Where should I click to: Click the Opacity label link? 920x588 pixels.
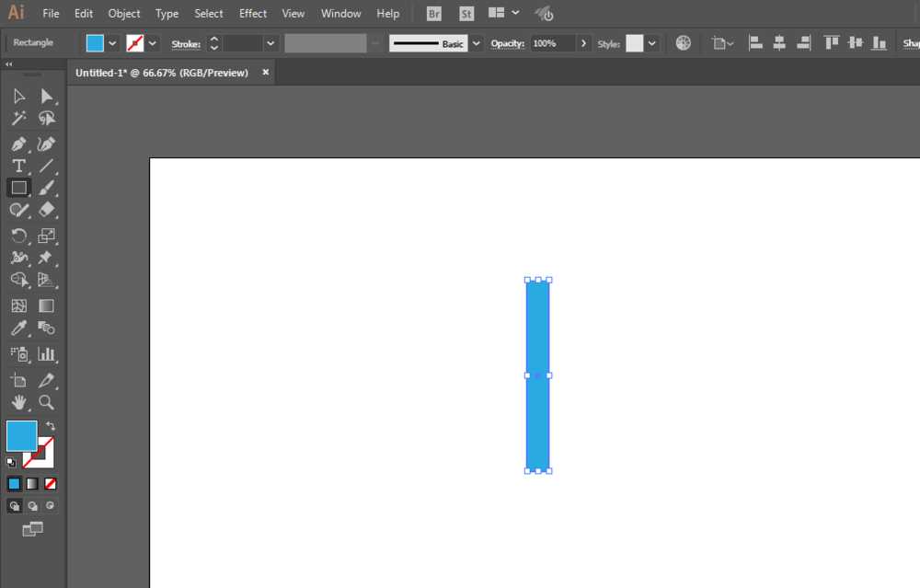[x=508, y=43]
